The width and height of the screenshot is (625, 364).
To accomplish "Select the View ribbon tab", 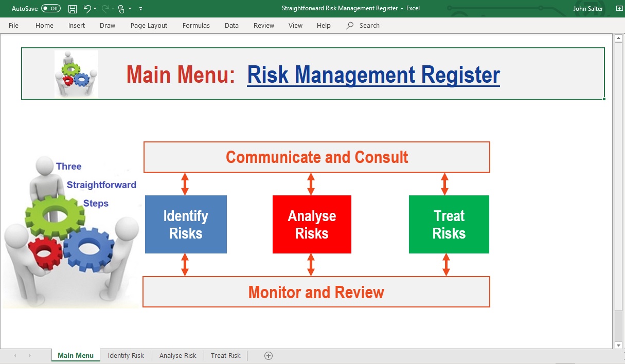I will click(x=295, y=25).
